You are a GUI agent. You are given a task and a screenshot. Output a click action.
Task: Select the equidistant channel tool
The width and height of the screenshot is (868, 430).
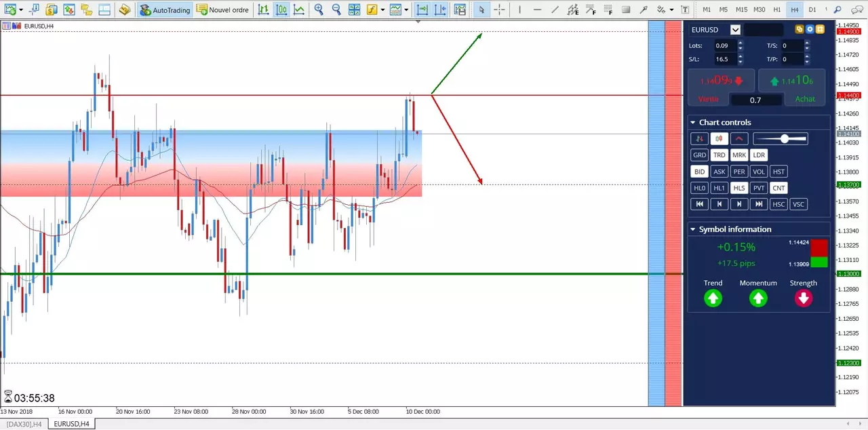pyautogui.click(x=573, y=9)
